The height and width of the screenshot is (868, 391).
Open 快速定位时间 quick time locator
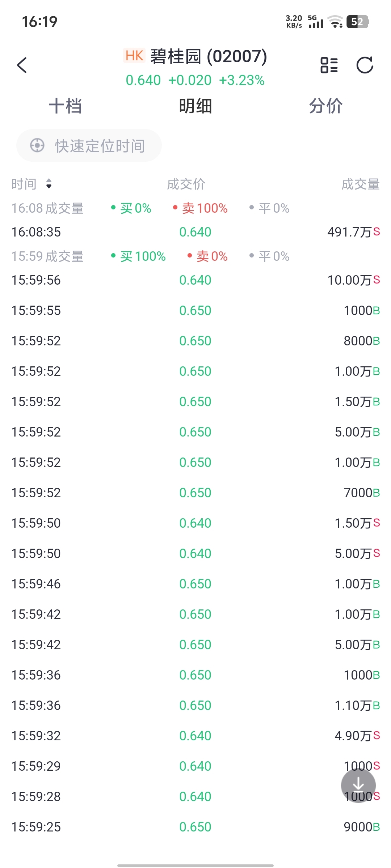pos(89,145)
